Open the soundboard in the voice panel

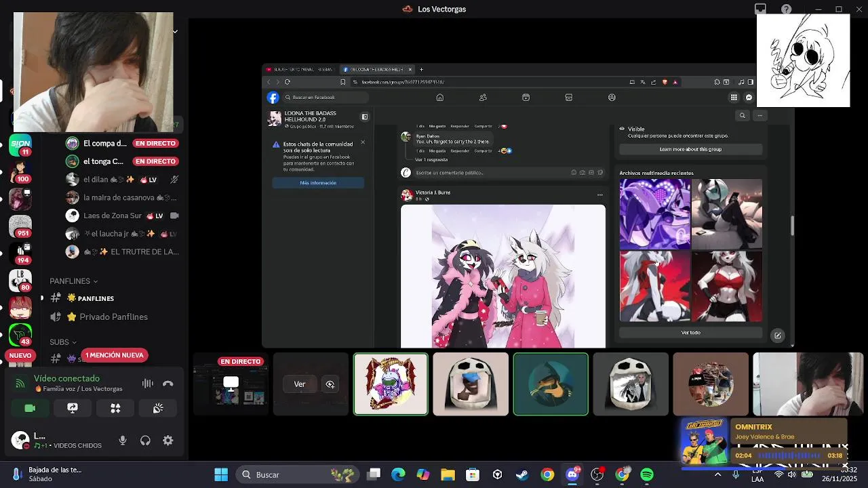[x=158, y=408]
